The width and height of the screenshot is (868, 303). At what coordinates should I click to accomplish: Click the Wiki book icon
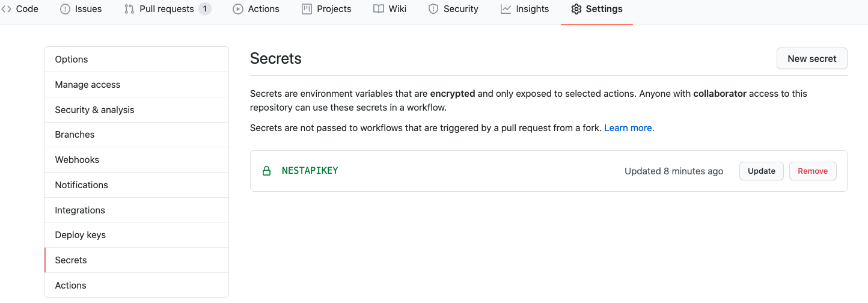[378, 9]
